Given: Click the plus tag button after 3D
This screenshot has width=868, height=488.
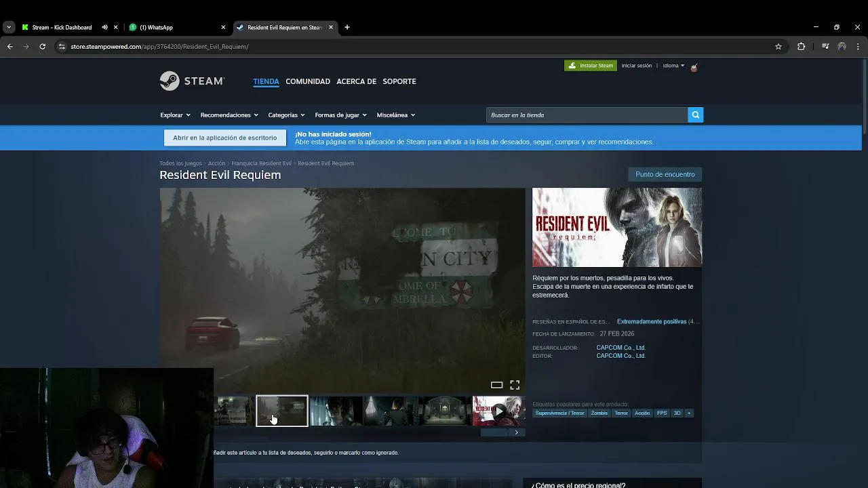Looking at the screenshot, I should click(689, 413).
